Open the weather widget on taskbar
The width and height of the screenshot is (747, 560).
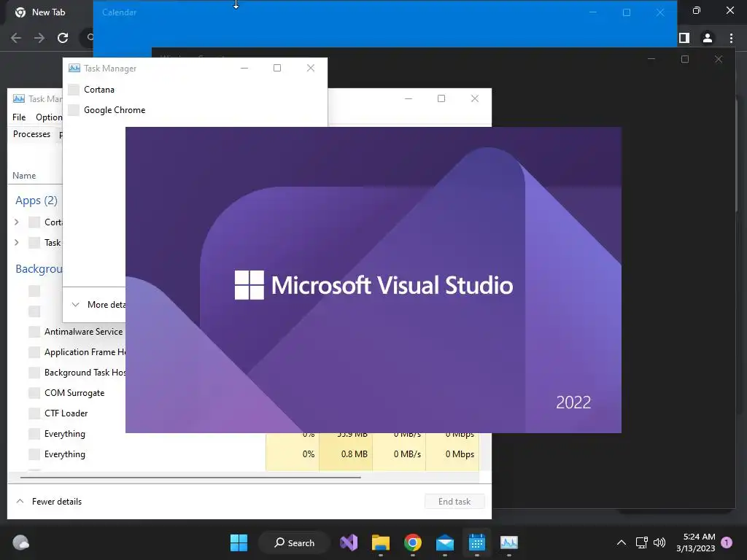coord(20,542)
